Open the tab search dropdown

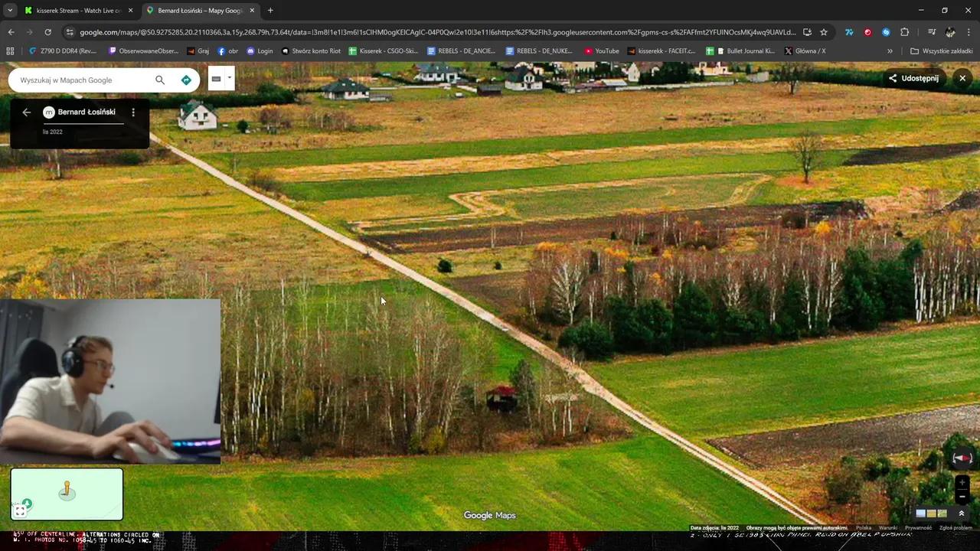[x=10, y=11]
